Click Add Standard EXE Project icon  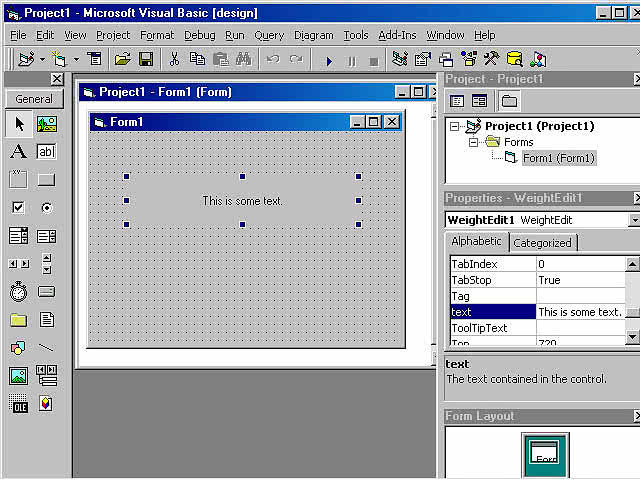coord(27,60)
